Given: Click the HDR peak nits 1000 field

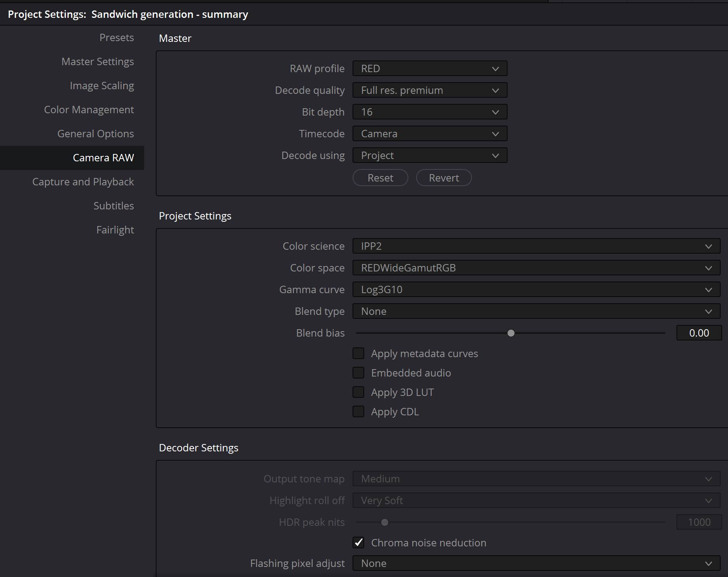Looking at the screenshot, I should (699, 522).
